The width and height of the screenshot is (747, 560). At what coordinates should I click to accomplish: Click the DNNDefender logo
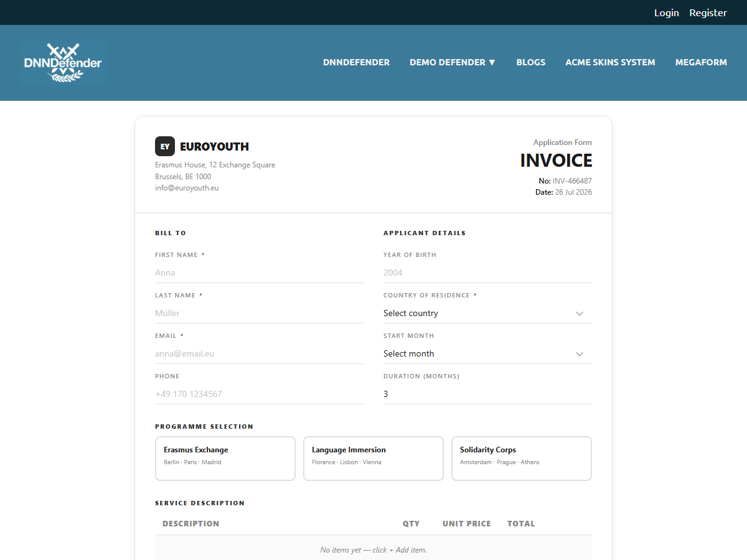click(x=63, y=63)
